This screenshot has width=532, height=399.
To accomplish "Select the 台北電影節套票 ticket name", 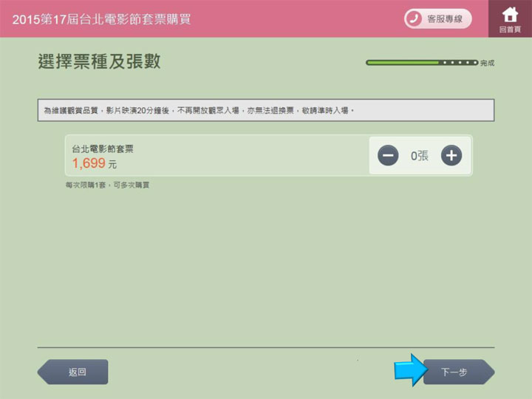I will pos(103,149).
